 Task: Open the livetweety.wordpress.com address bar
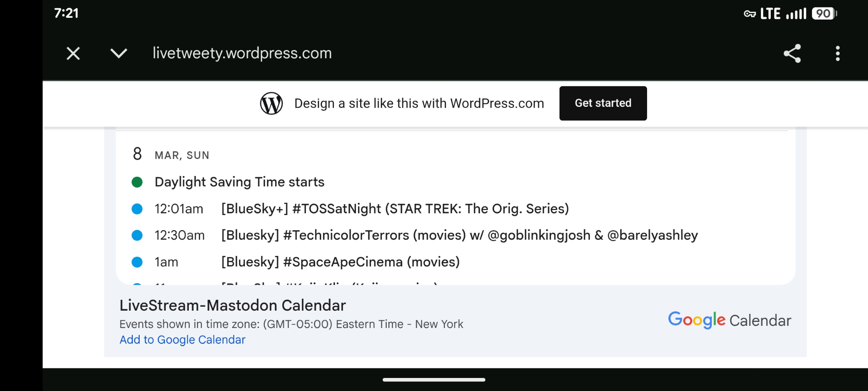(x=242, y=53)
